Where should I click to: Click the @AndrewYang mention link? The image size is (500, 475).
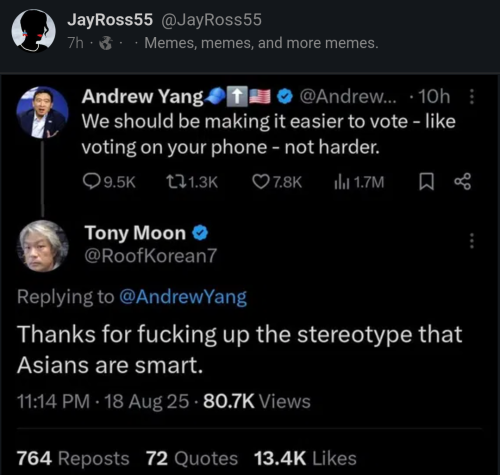(x=183, y=297)
